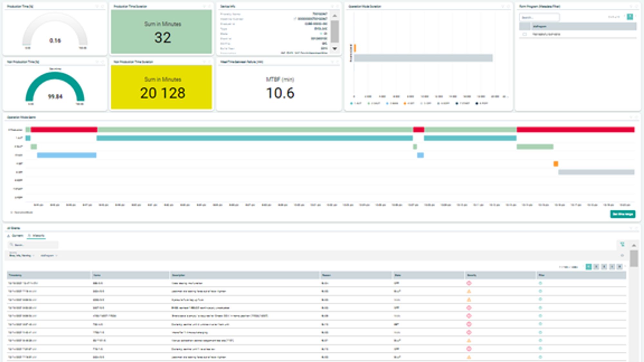Go to alarms table page 1
644x362 pixels.
click(589, 267)
